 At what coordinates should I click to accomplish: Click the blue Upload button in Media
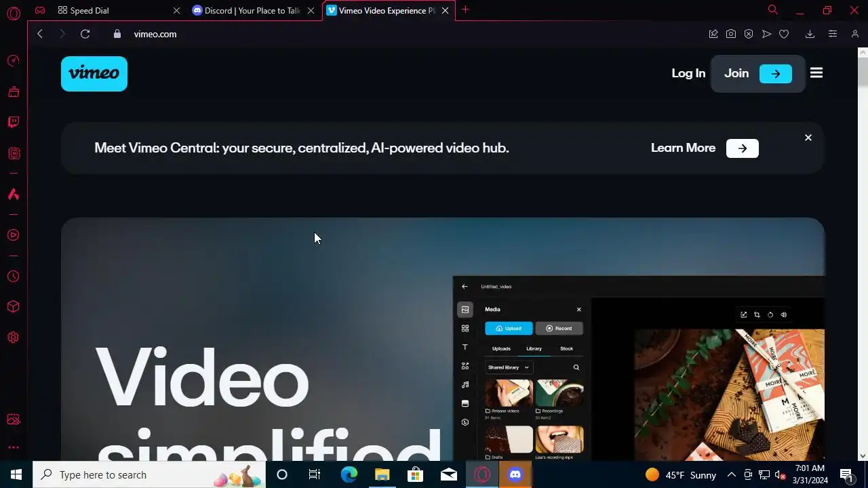click(509, 328)
